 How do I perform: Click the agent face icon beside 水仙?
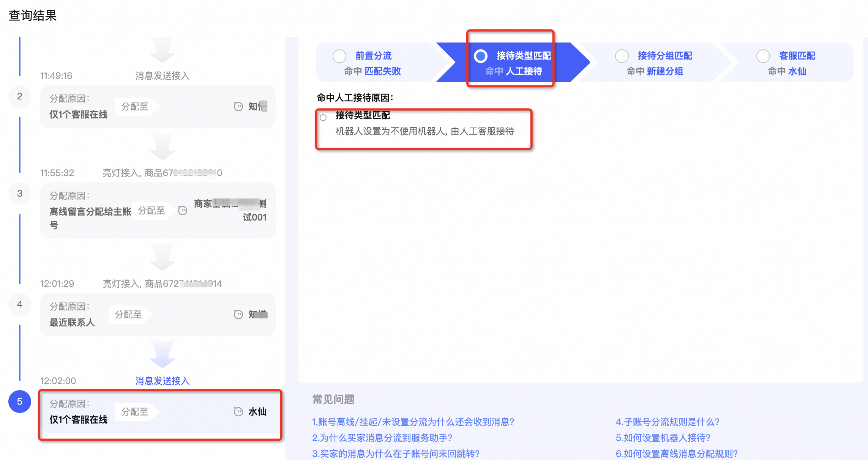click(x=238, y=412)
